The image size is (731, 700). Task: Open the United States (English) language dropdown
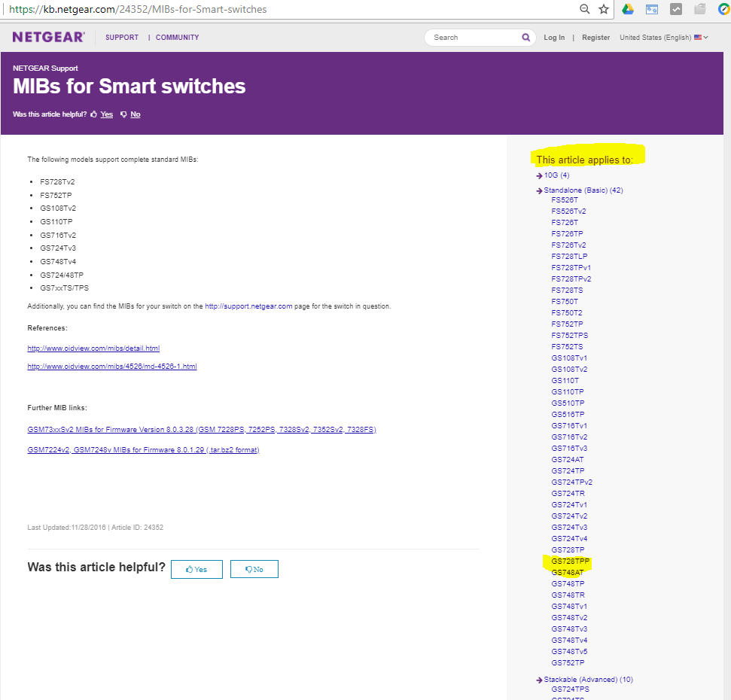pyautogui.click(x=663, y=38)
